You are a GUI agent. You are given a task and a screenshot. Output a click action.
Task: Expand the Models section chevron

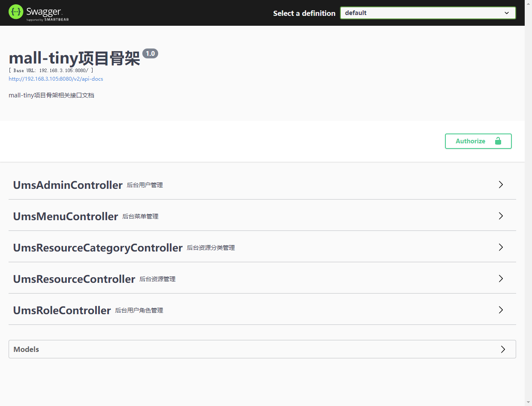coord(503,349)
